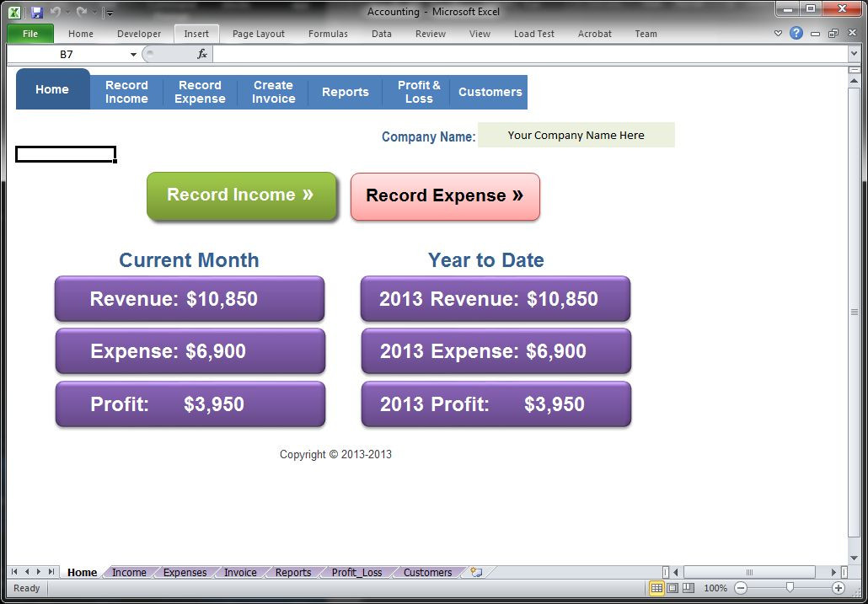Go to previous sheet tab arrow
The width and height of the screenshot is (868, 604).
27,573
